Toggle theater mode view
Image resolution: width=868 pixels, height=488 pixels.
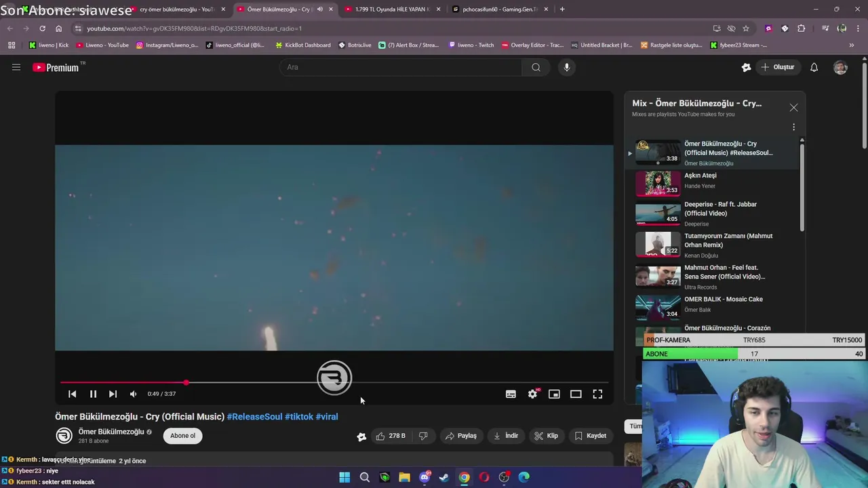pyautogui.click(x=576, y=394)
